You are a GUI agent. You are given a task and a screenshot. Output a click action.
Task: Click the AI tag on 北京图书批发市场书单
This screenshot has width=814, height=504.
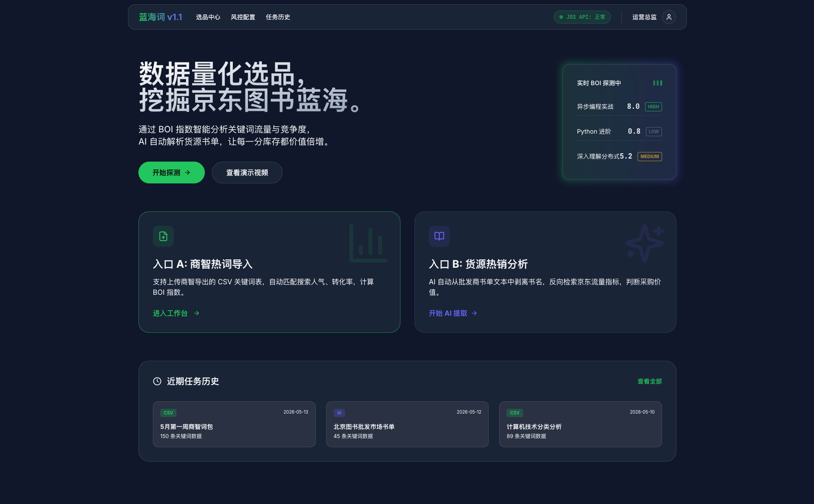[339, 413]
